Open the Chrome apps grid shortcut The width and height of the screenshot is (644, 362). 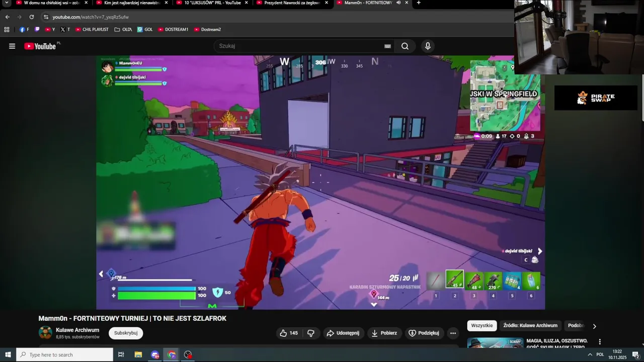click(x=7, y=30)
